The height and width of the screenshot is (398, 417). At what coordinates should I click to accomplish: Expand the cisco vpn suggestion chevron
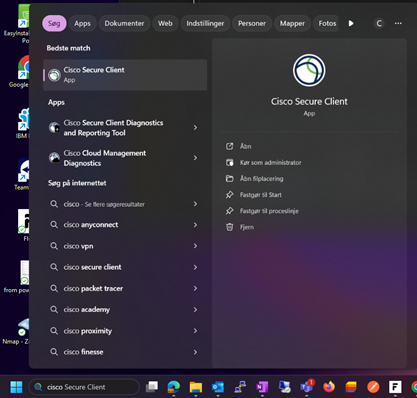click(x=195, y=246)
